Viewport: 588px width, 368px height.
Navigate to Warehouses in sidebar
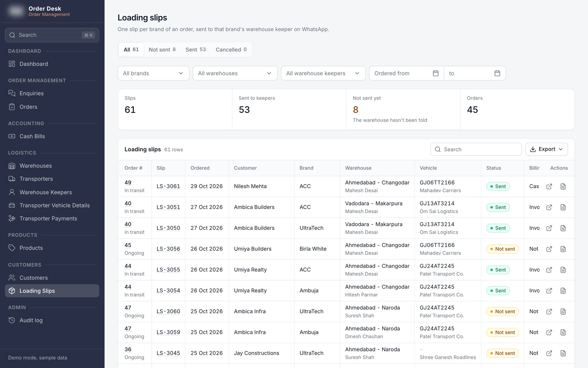tap(52, 166)
